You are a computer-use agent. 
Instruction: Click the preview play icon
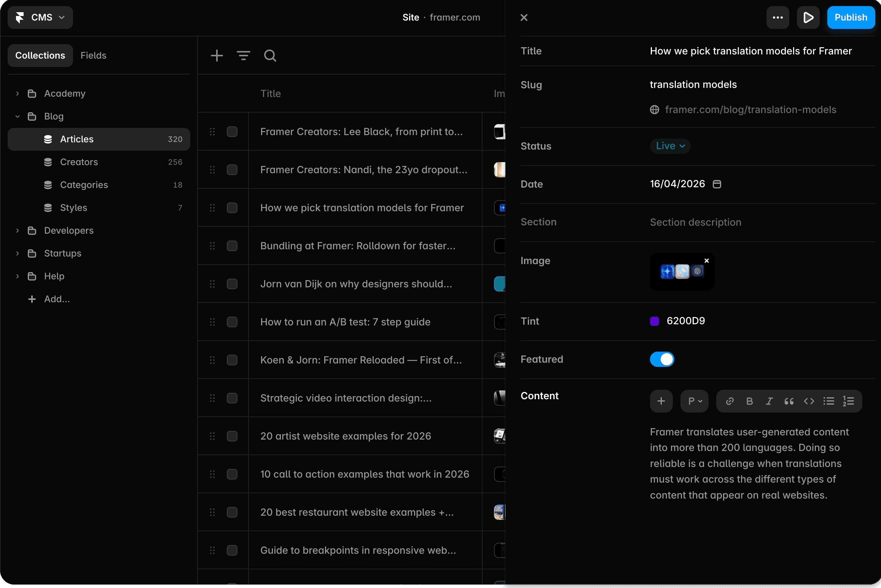coord(808,18)
